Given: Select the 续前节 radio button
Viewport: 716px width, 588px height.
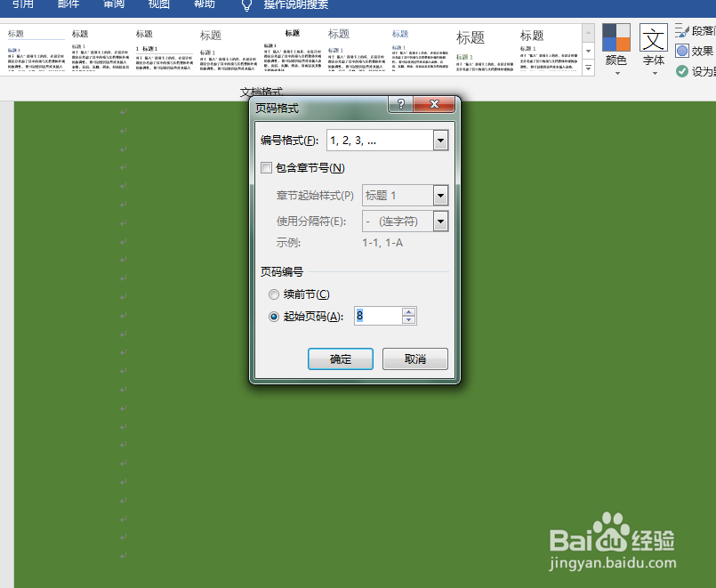Looking at the screenshot, I should [x=274, y=294].
